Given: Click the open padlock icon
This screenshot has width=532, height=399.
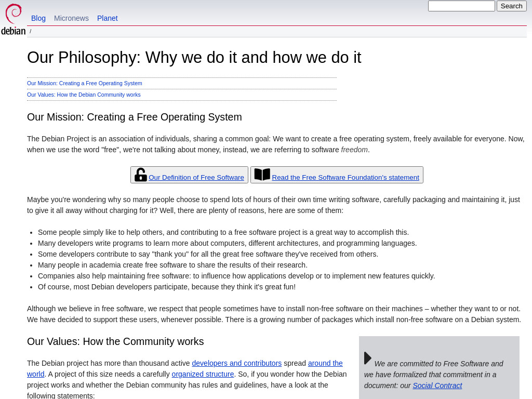Looking at the screenshot, I should coord(140,175).
